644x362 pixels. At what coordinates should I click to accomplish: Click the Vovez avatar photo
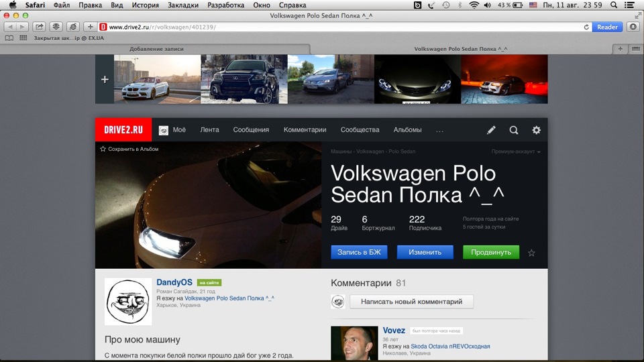354,343
